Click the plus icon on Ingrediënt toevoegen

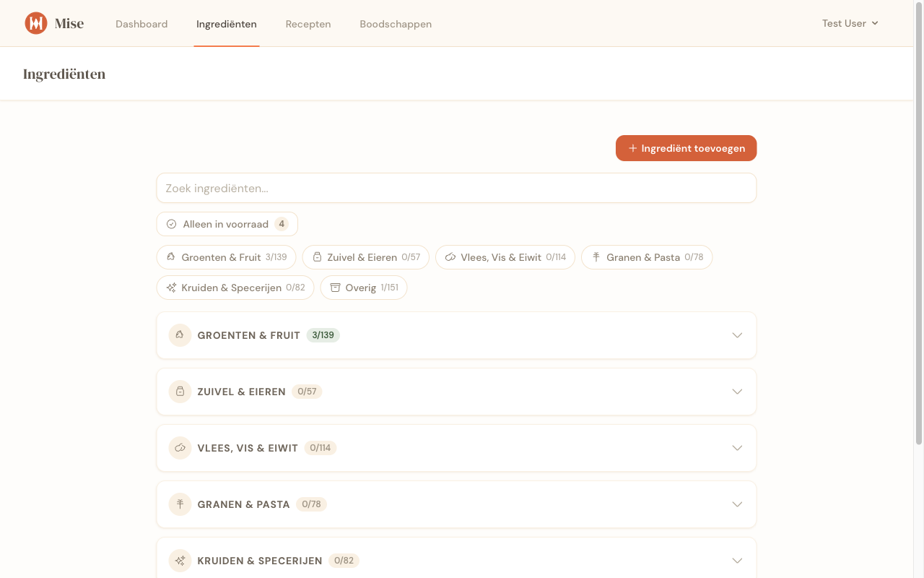[x=632, y=148]
